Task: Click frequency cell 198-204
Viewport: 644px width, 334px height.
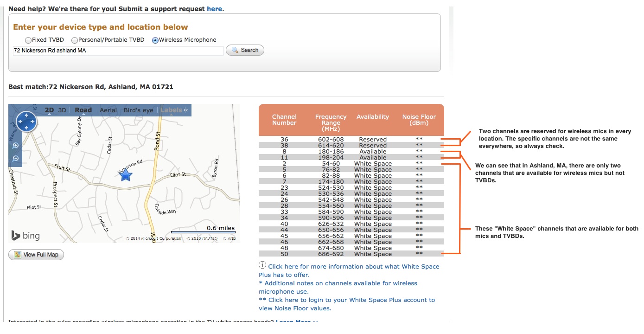Action: [x=331, y=157]
